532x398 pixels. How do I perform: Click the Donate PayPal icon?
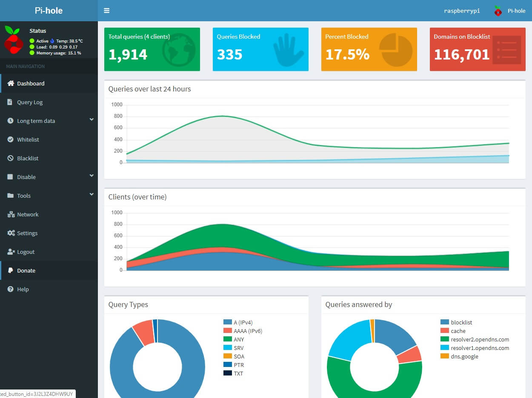(x=10, y=270)
